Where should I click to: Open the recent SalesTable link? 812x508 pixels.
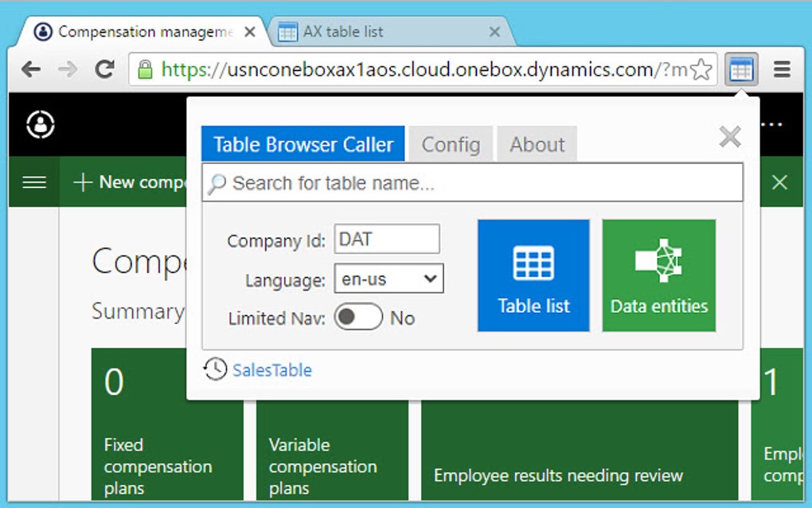272,370
